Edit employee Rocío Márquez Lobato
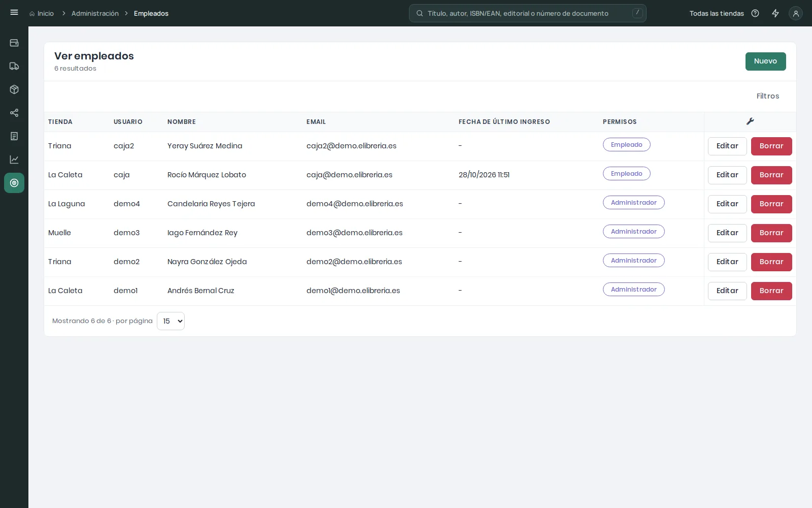 pos(727,175)
